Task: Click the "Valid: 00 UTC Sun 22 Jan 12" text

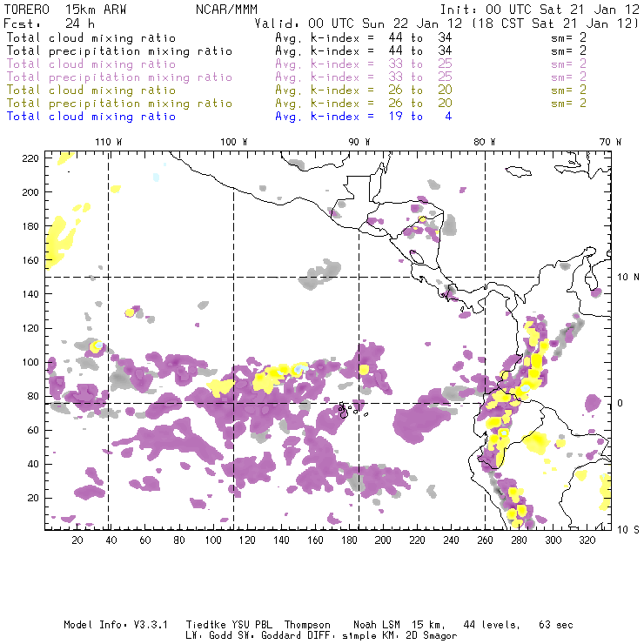Action: (359, 23)
